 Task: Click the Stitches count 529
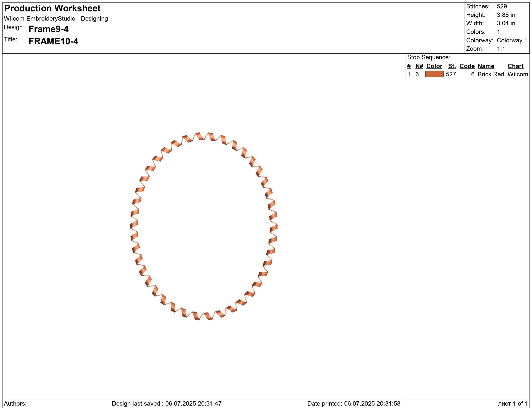(x=502, y=6)
